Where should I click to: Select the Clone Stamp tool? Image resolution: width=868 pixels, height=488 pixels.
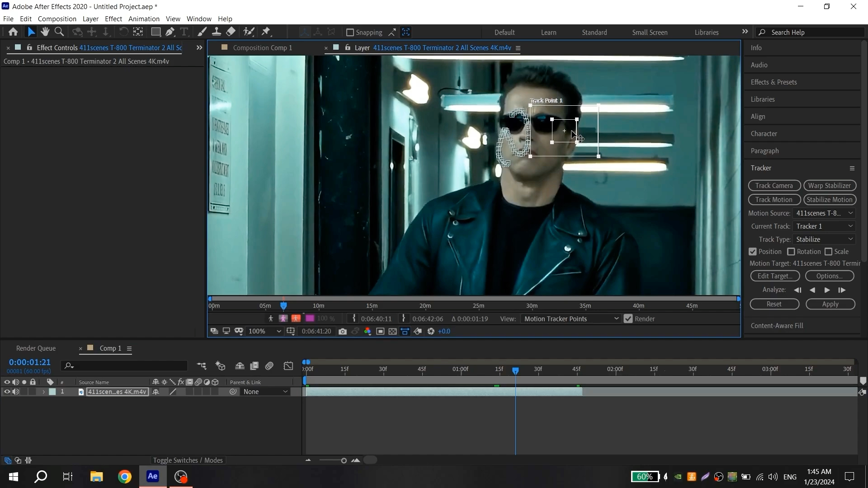point(217,32)
